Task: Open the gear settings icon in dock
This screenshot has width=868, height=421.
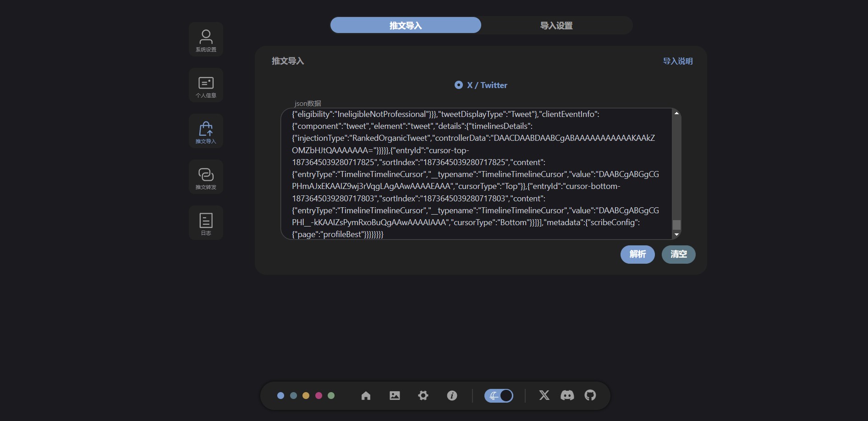Action: (x=423, y=395)
